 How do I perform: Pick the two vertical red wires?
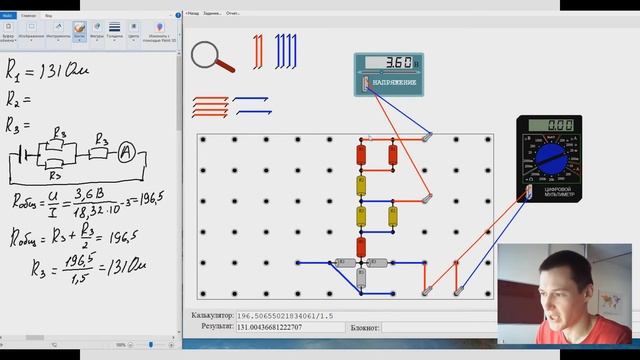[258, 51]
